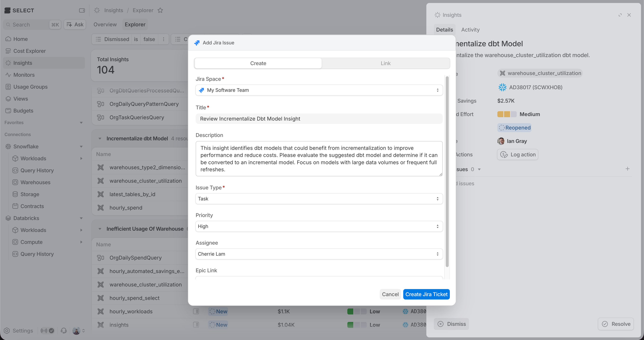Click Create Jira Ticket button

[426, 294]
